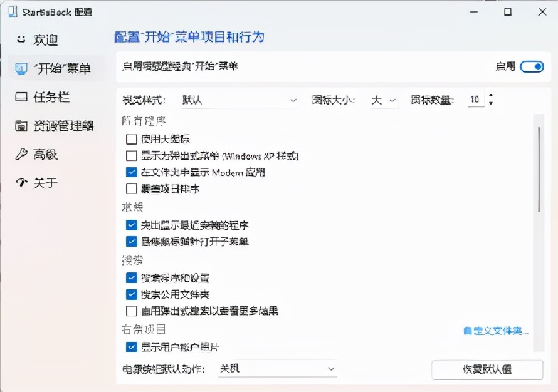Open 高级 advanced settings via its wrench icon
Image resolution: width=558 pixels, height=392 pixels.
[x=21, y=154]
